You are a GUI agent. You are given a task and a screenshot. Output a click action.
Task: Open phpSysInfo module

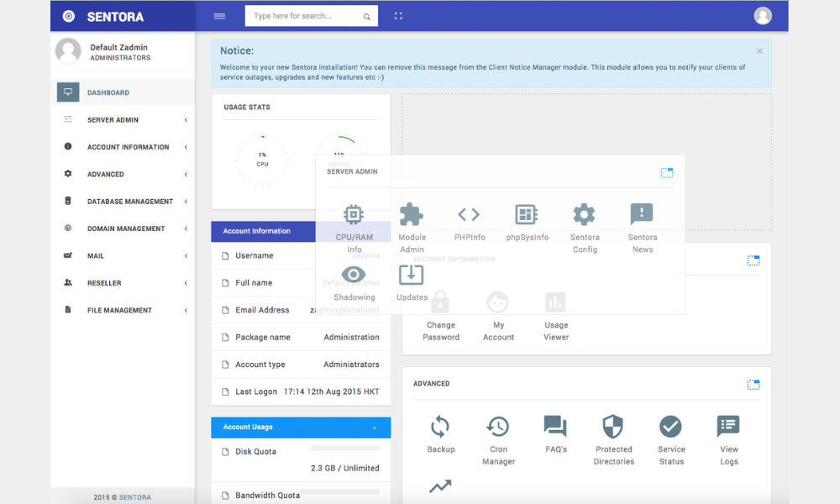pyautogui.click(x=528, y=223)
